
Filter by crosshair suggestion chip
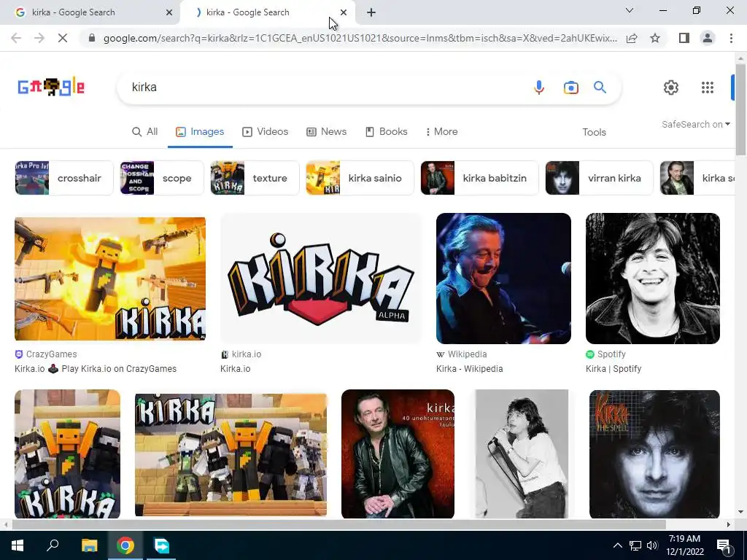(x=64, y=178)
